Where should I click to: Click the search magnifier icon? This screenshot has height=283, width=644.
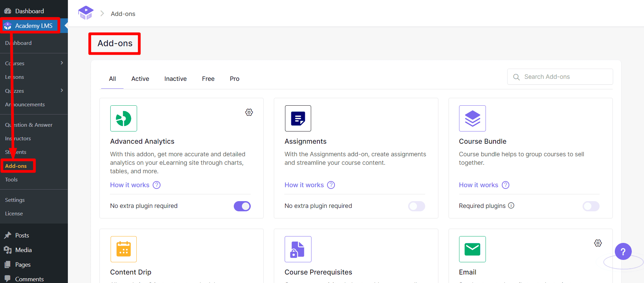pyautogui.click(x=516, y=77)
